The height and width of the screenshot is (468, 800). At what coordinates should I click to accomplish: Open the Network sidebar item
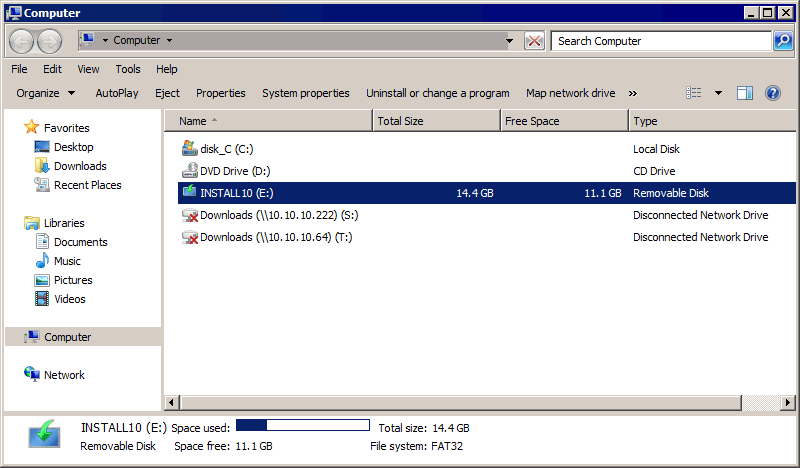pos(64,375)
